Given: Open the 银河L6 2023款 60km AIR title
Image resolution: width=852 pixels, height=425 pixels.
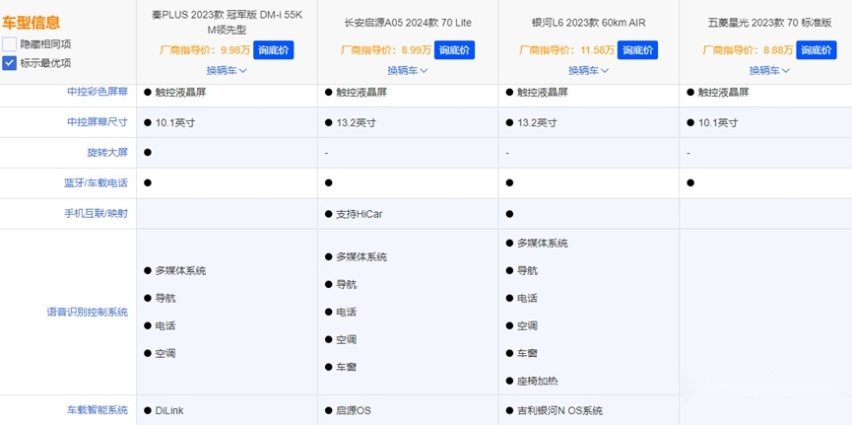Looking at the screenshot, I should [588, 23].
